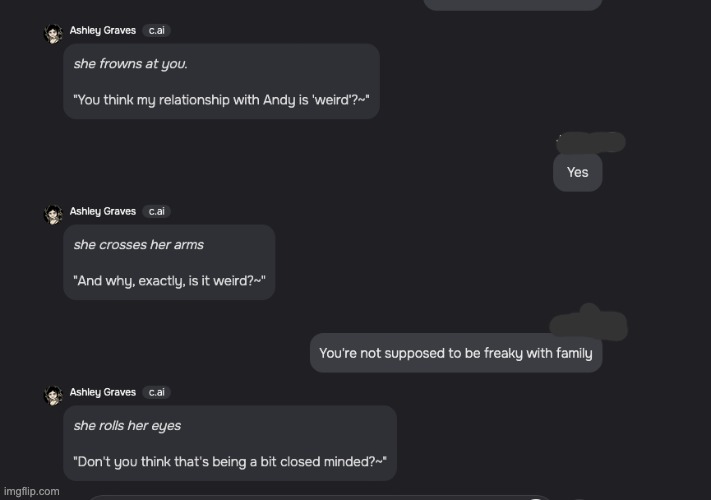The image size is (711, 500).
Task: Click the italic 'she crosses her arms' text
Action: [139, 245]
